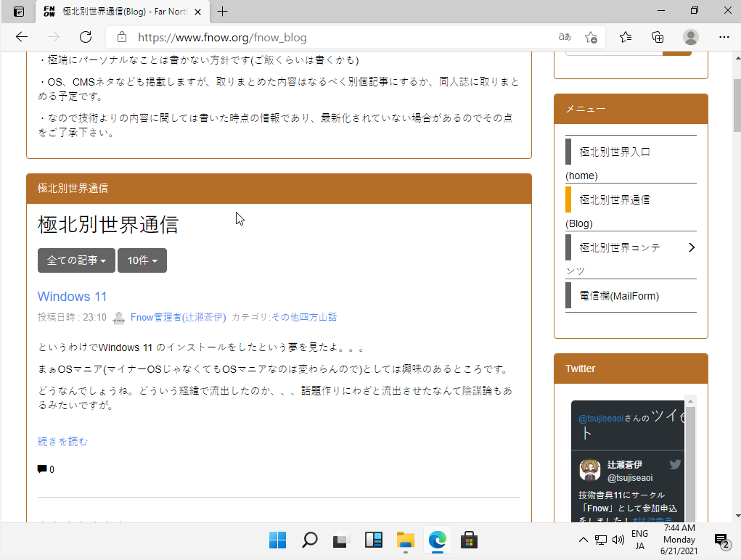Click the back navigation arrow

point(22,37)
